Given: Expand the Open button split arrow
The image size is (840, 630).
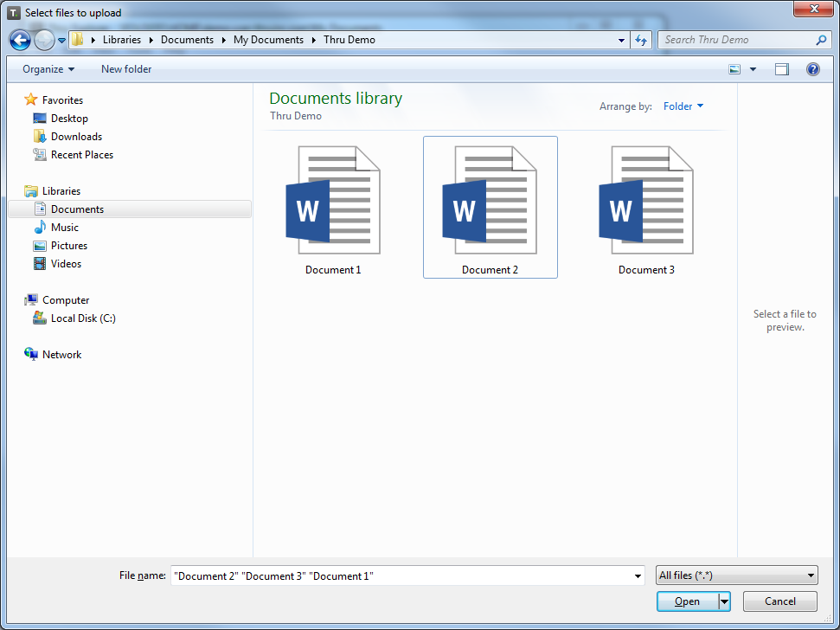Looking at the screenshot, I should 724,601.
